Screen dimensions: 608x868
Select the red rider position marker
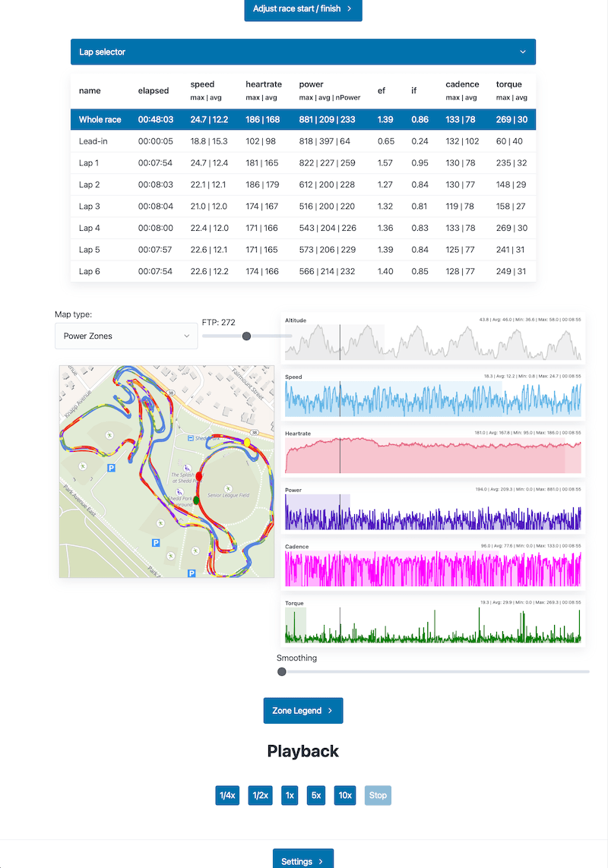pyautogui.click(x=199, y=475)
